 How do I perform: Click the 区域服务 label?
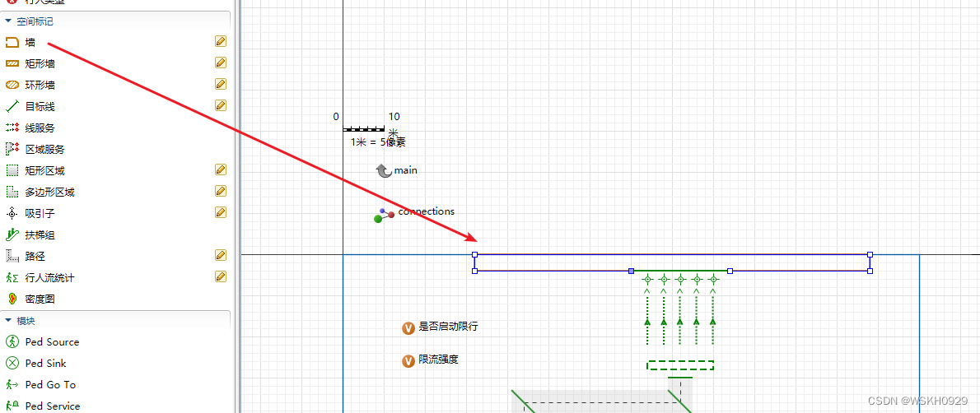pos(45,150)
